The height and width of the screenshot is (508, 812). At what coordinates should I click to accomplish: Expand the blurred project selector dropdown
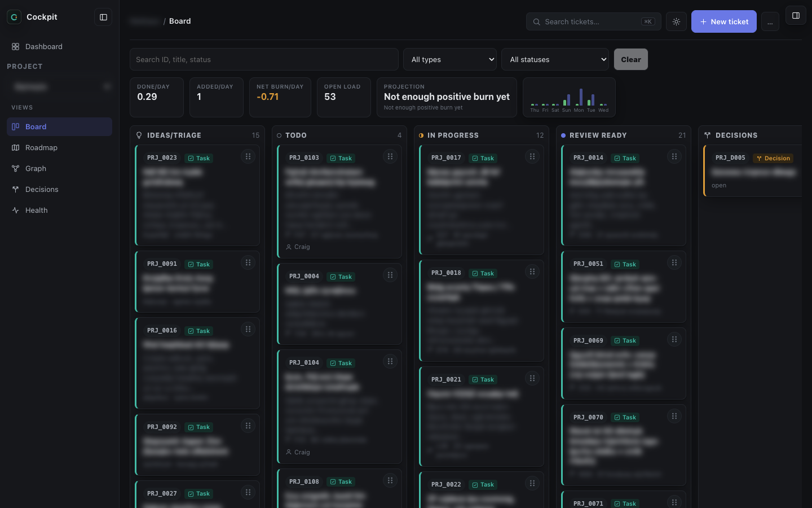[59, 86]
